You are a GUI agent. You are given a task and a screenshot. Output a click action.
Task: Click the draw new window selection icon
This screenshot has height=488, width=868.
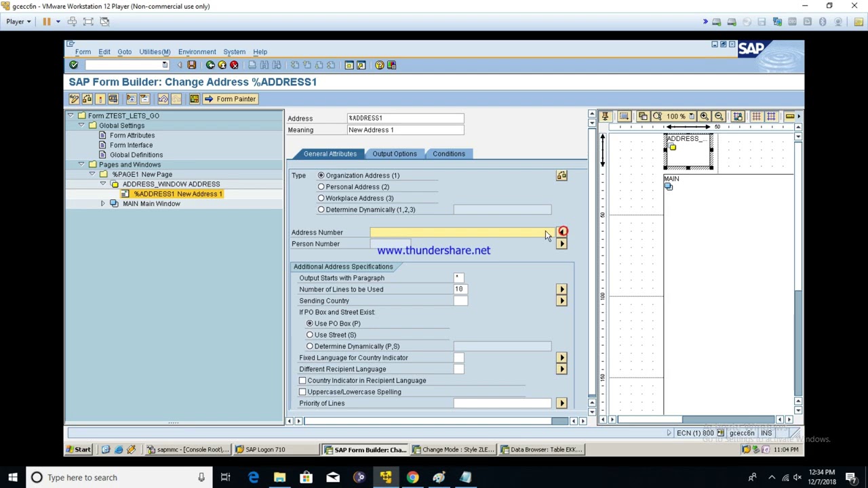tap(624, 117)
